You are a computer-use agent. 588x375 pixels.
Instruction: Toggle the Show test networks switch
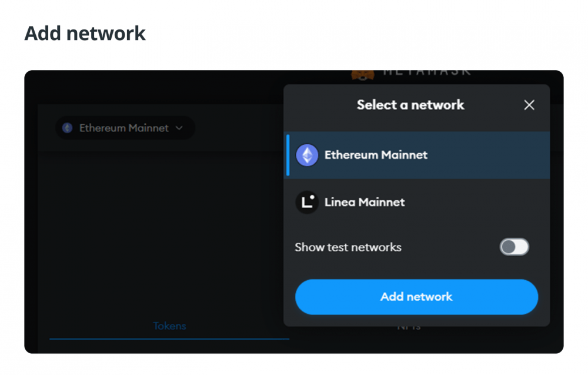(514, 247)
